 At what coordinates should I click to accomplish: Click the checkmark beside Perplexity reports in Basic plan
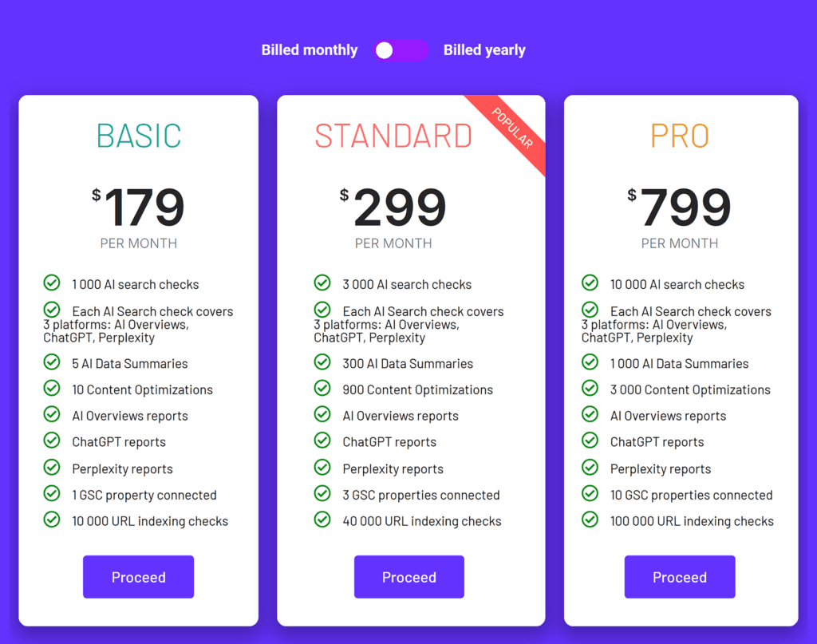click(x=52, y=468)
